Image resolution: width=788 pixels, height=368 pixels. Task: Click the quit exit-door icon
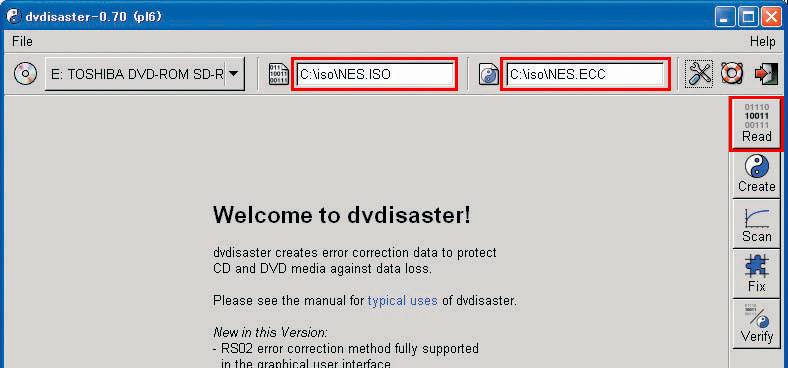[765, 74]
